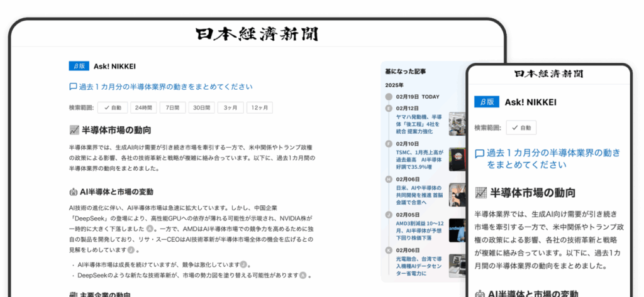Screen dimensions: 644x297
Task: Click the β版 badge on the tablet
Action: coord(79,66)
